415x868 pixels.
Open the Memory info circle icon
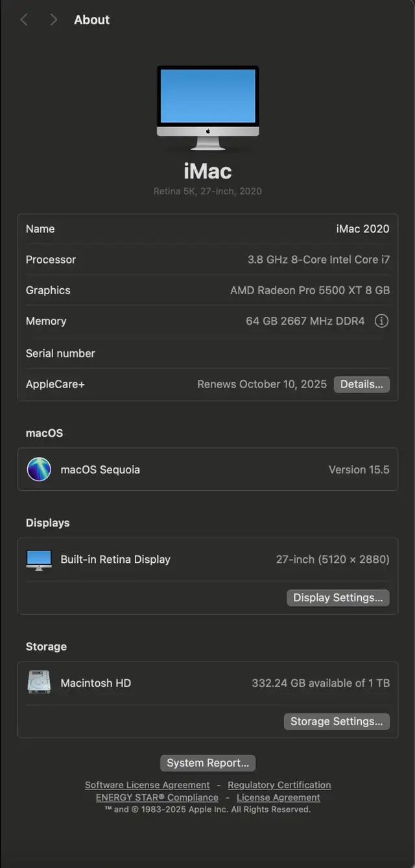click(382, 321)
